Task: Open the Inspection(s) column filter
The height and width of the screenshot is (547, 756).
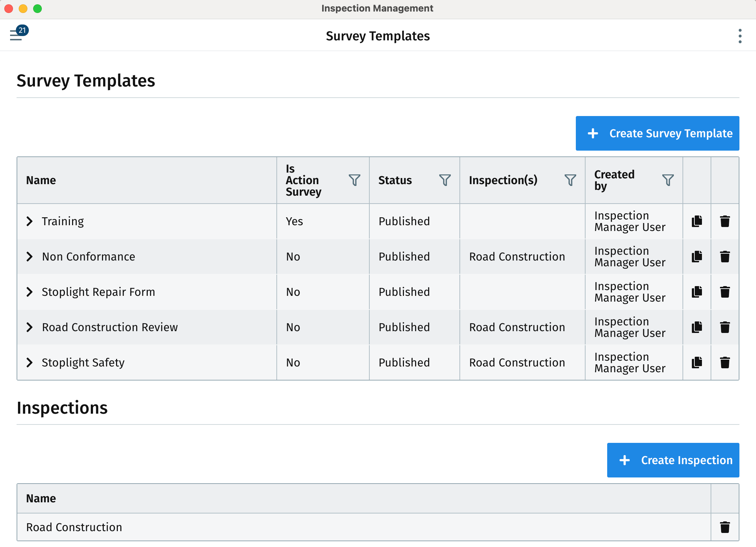Action: 570,180
